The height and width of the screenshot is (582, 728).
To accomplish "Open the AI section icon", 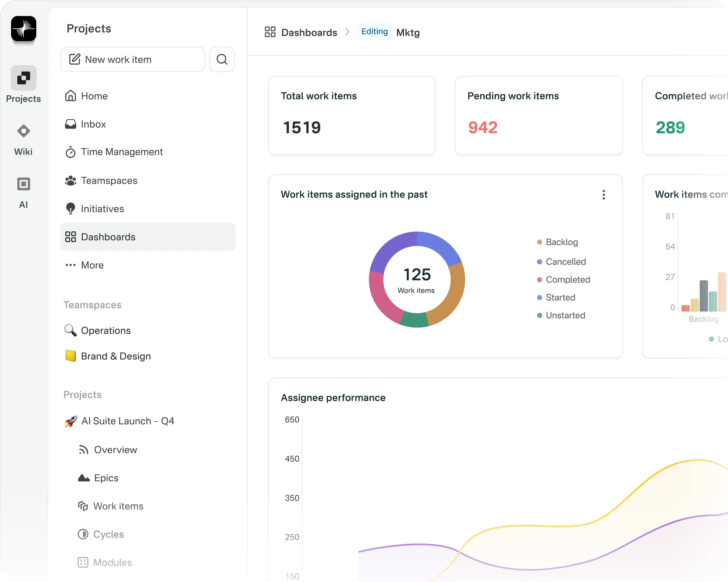I will pos(24,184).
